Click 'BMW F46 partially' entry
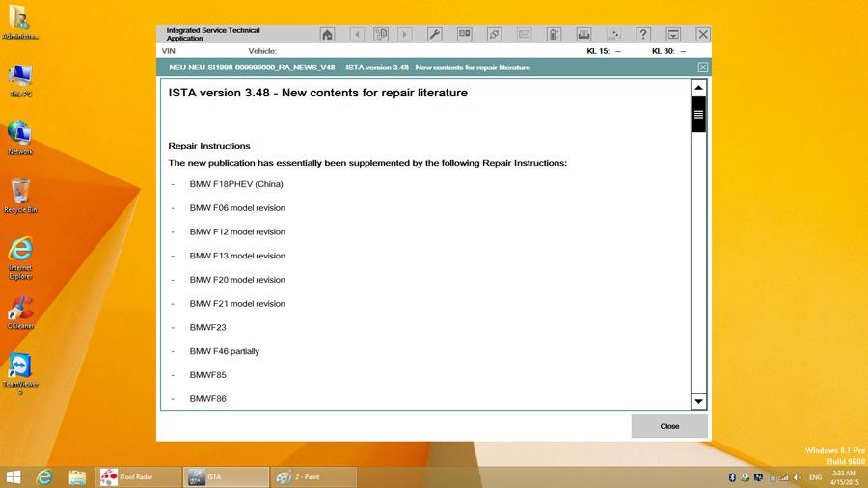 tap(224, 351)
